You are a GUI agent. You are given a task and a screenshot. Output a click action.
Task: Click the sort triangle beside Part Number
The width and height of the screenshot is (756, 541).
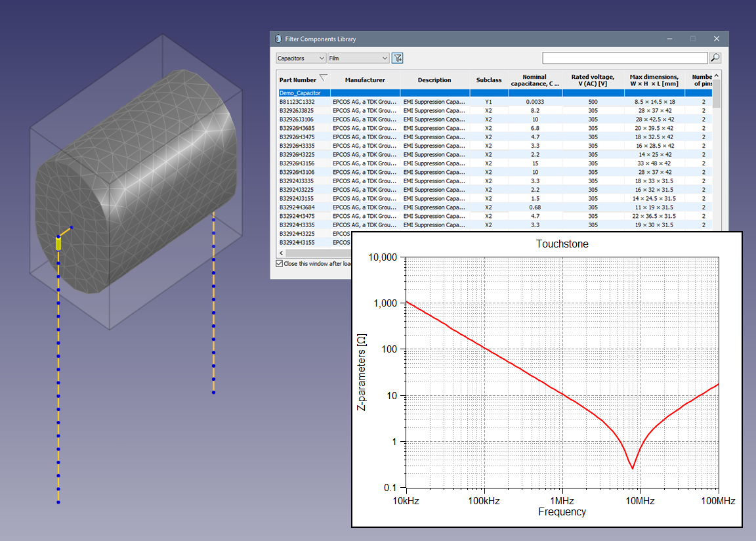pyautogui.click(x=323, y=78)
